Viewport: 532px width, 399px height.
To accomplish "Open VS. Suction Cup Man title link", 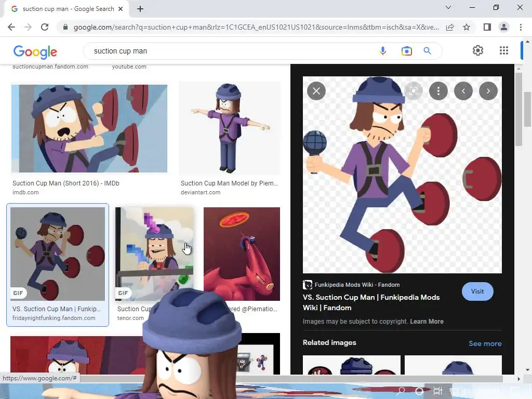I will point(371,302).
